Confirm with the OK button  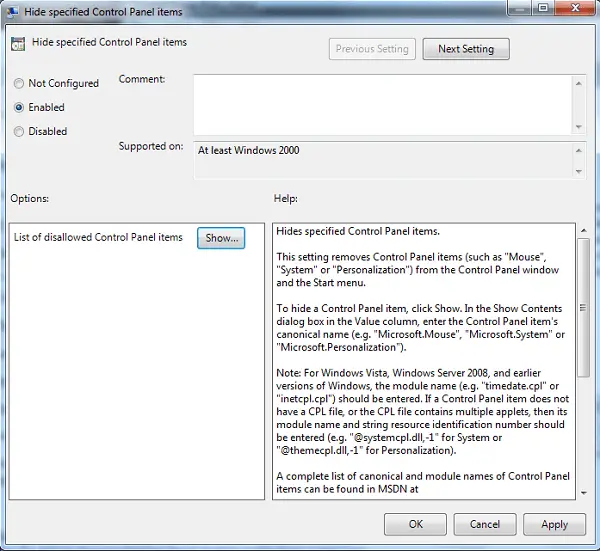pyautogui.click(x=415, y=524)
